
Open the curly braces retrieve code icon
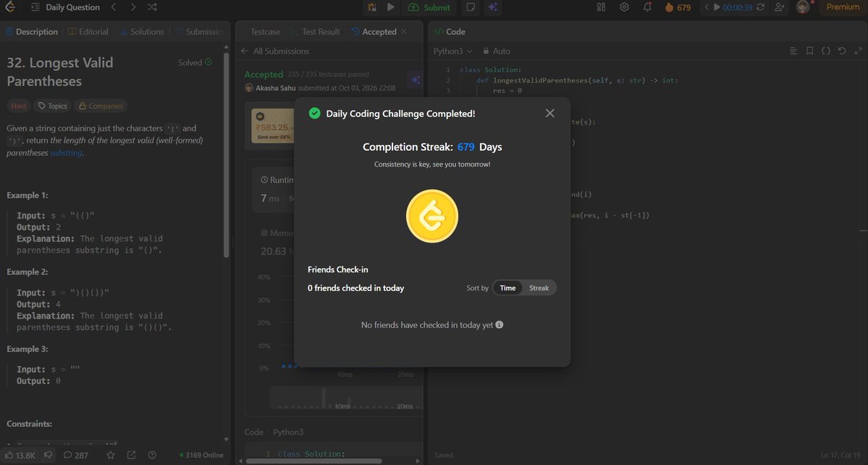(x=825, y=51)
